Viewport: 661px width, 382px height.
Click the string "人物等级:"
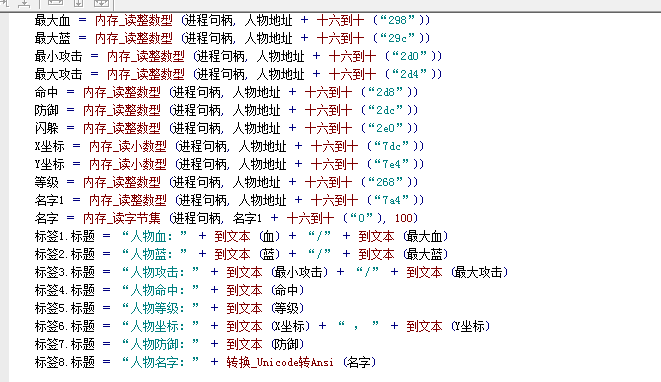coord(160,308)
